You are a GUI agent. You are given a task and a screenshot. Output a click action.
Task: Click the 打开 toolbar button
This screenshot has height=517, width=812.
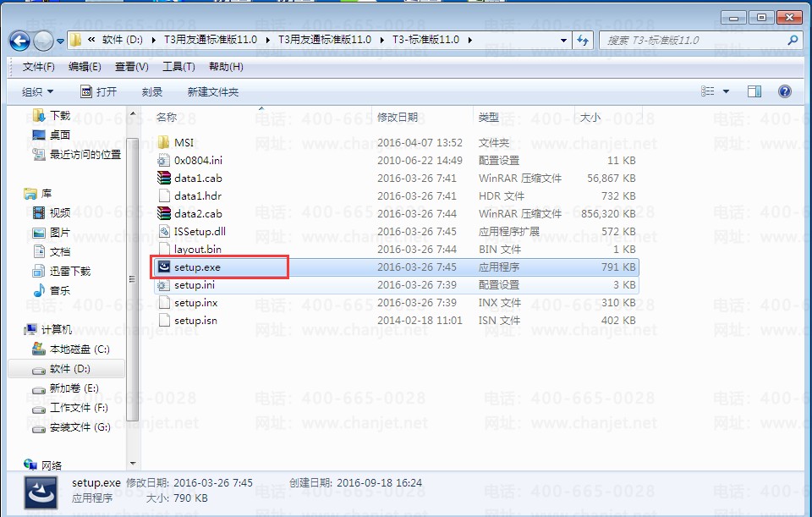(x=98, y=91)
